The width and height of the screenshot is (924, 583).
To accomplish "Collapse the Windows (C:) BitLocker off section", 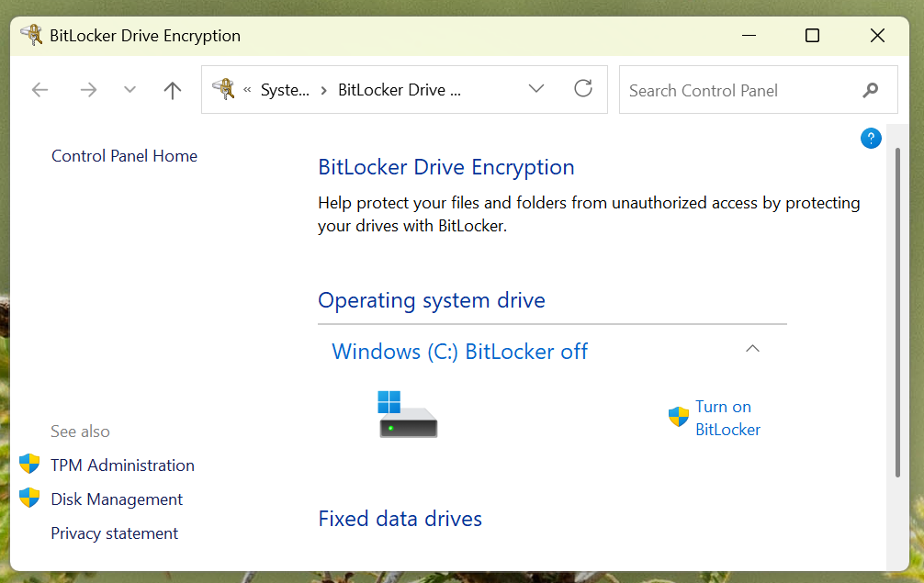I will pyautogui.click(x=752, y=350).
